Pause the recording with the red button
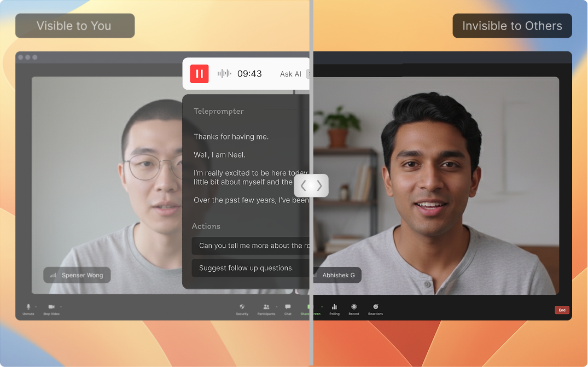This screenshot has width=588, height=367. pyautogui.click(x=199, y=73)
